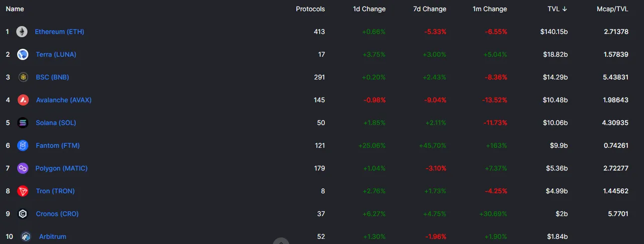Click Fantom TVL value $9.9b

coord(559,145)
